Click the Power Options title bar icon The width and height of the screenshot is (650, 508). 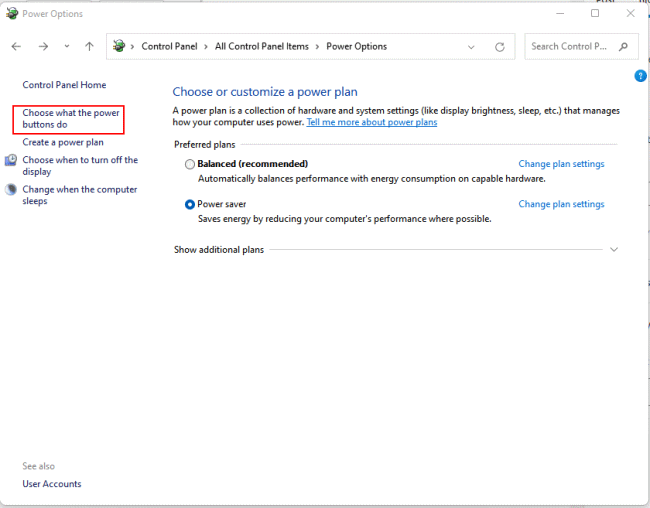(x=12, y=13)
